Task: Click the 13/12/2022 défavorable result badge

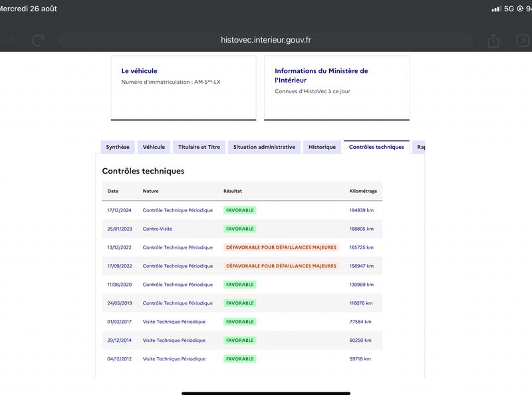Action: click(281, 247)
